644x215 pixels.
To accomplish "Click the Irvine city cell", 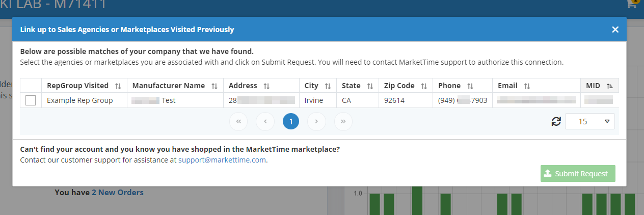I will coord(318,100).
